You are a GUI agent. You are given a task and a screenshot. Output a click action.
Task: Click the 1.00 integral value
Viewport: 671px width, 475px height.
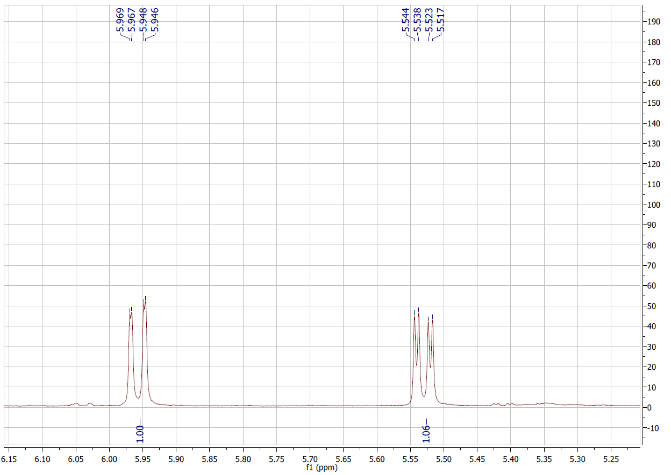point(140,433)
